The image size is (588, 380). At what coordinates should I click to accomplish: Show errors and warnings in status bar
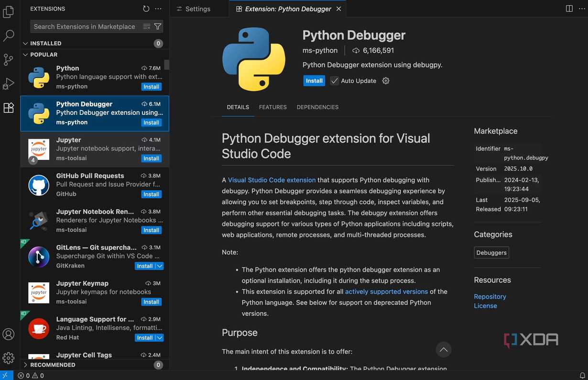point(31,376)
